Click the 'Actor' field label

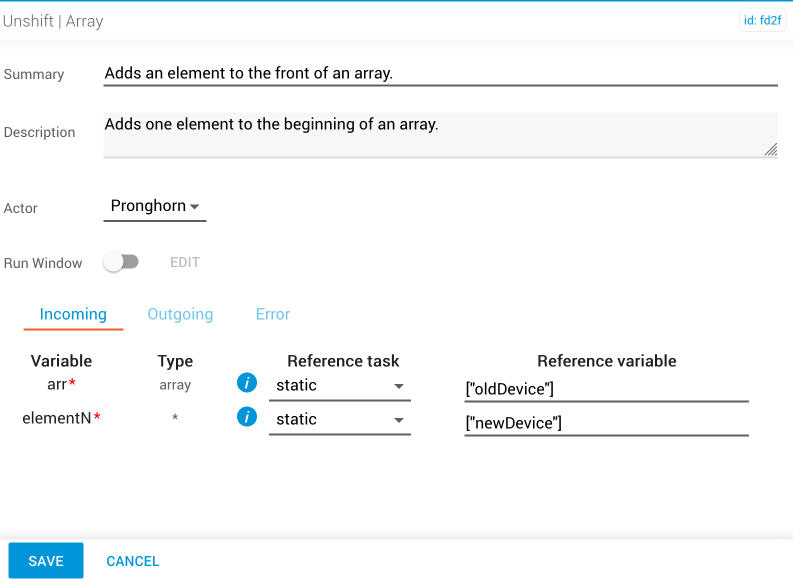coord(21,208)
